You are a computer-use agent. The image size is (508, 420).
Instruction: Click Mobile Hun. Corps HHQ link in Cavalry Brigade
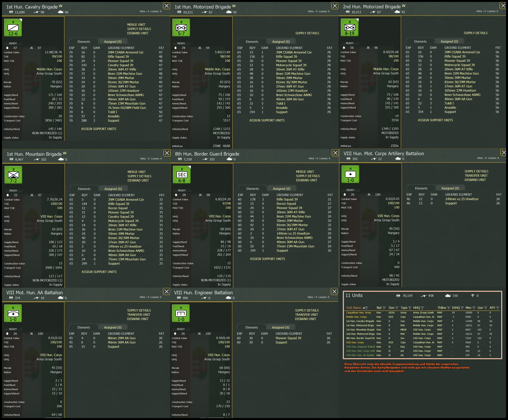click(49, 69)
